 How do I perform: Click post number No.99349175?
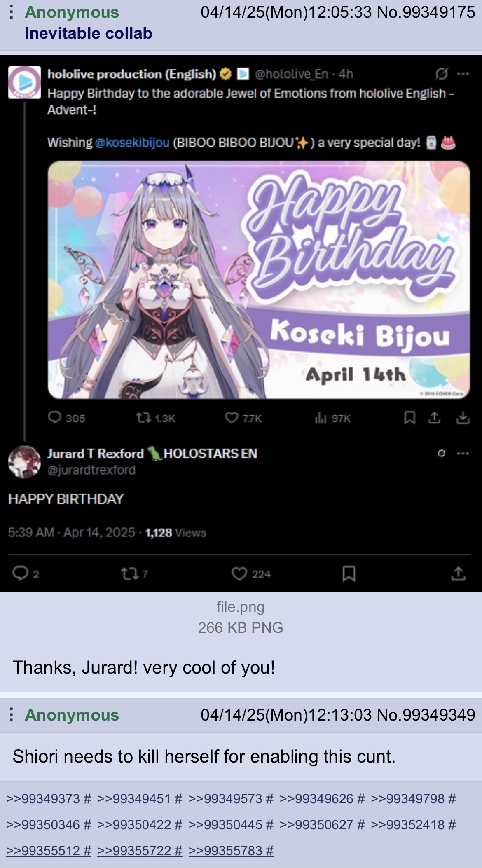pos(426,12)
